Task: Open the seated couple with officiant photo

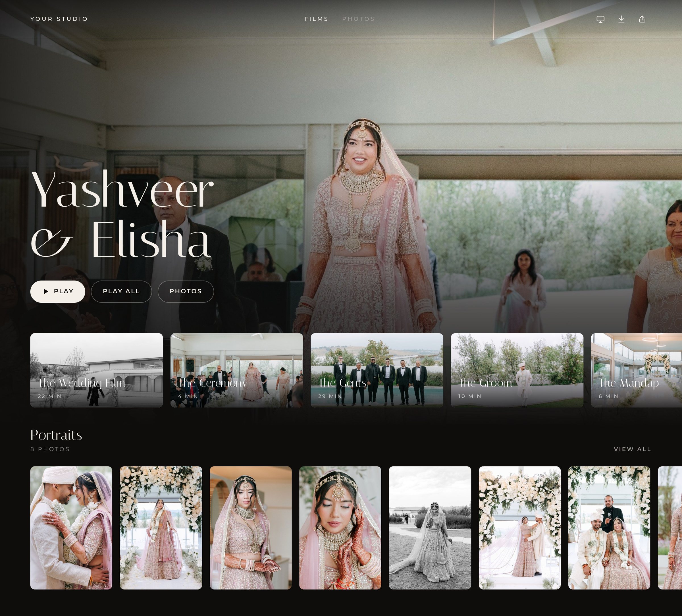Action: point(609,528)
